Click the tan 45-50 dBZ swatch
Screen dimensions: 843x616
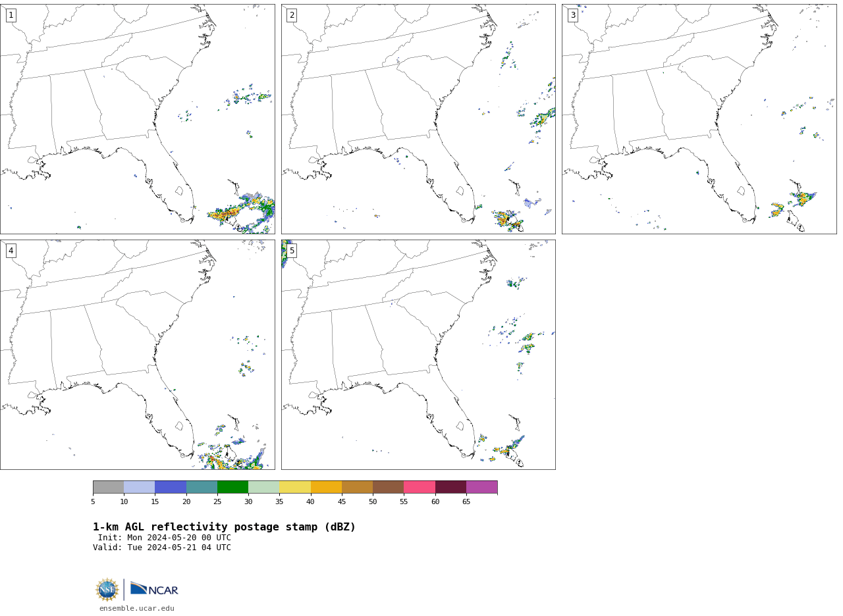357,487
